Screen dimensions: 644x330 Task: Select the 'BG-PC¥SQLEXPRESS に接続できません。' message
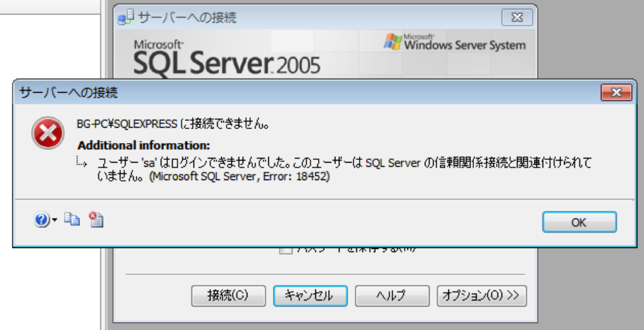173,124
